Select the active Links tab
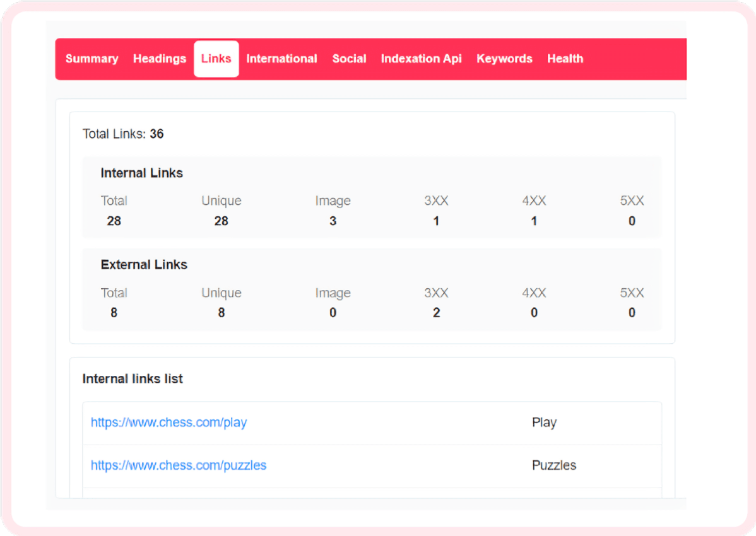Screen dimensions: 756x536 tap(216, 59)
